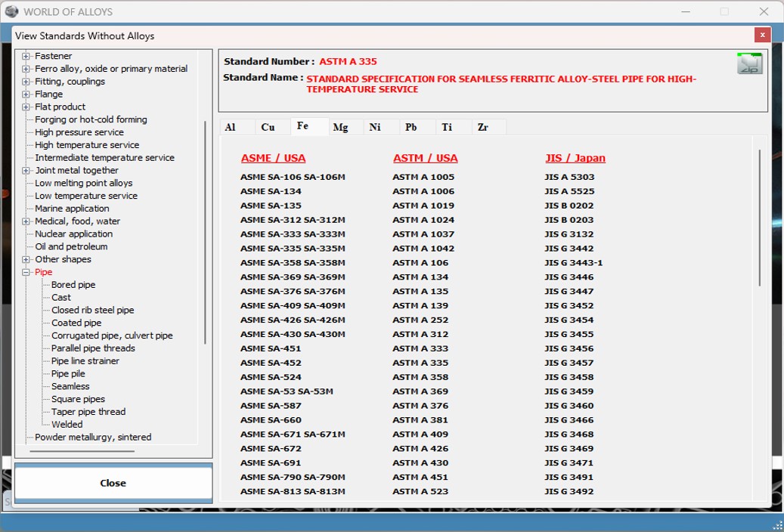Open the Mg tab
Viewport: 784px width, 532px height.
tap(346, 127)
